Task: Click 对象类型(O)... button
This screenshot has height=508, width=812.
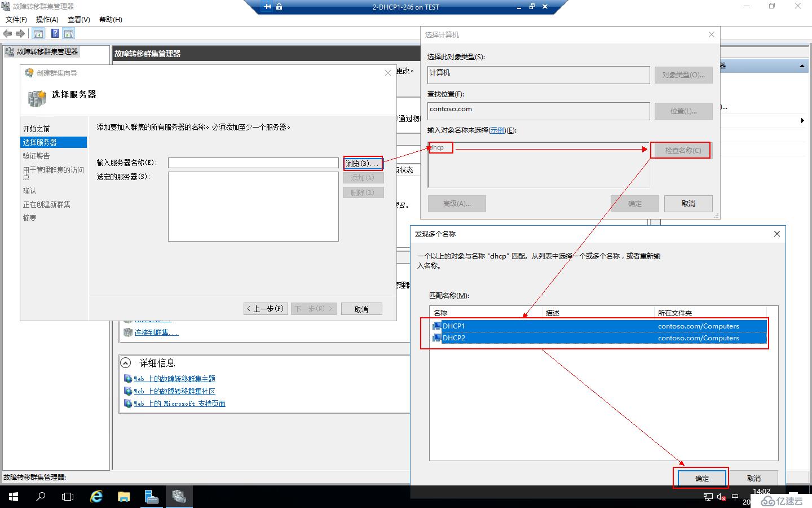Action: [x=683, y=75]
